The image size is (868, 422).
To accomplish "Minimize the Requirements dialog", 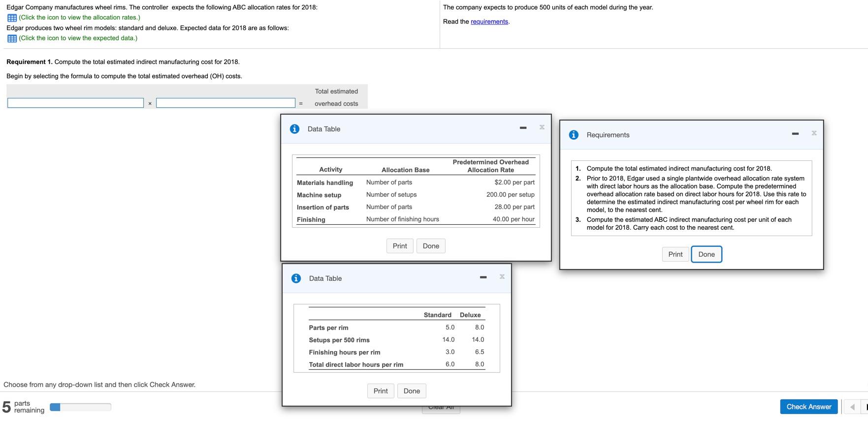I will point(795,134).
